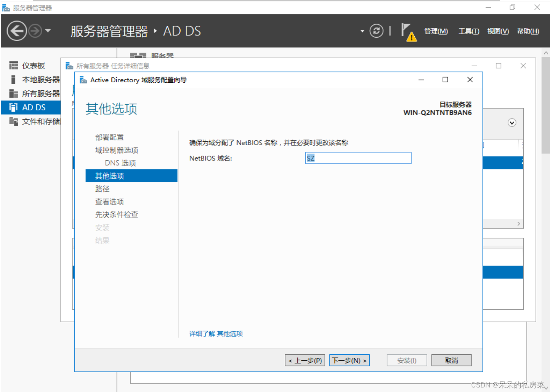Click the 下一步(N) button

(350, 360)
